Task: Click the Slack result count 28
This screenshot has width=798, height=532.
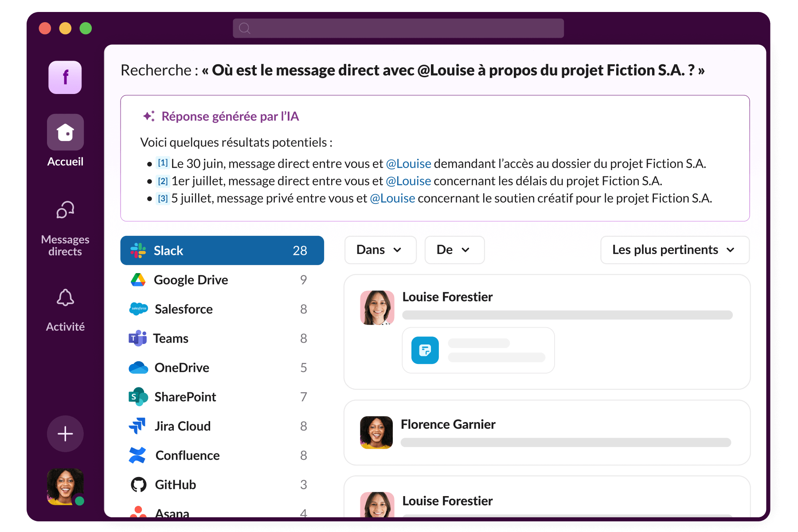Action: [x=300, y=250]
